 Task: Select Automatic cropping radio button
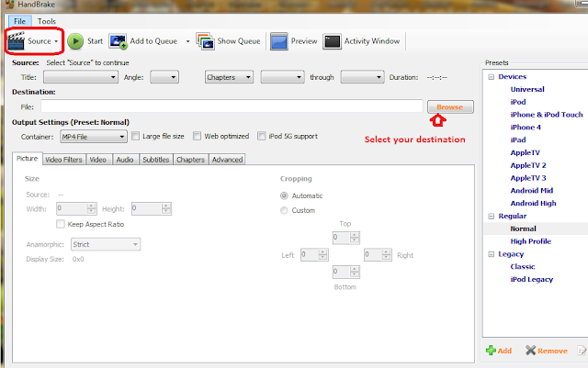click(x=284, y=195)
